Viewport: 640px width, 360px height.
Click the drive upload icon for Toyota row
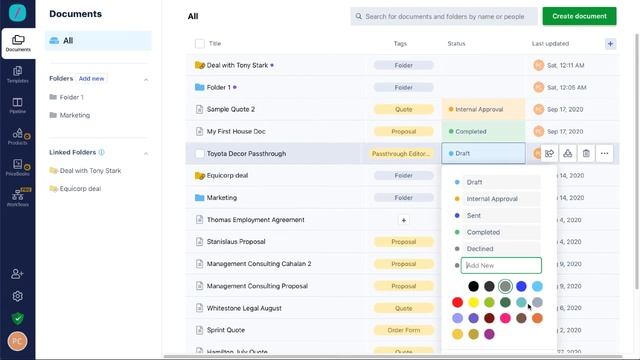tap(568, 153)
